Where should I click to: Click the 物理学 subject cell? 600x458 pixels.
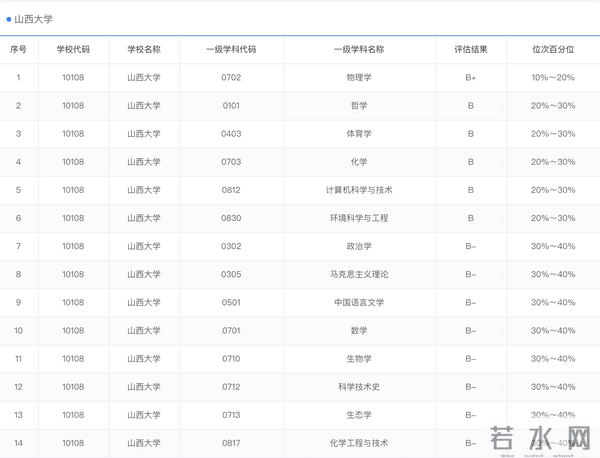pos(359,77)
